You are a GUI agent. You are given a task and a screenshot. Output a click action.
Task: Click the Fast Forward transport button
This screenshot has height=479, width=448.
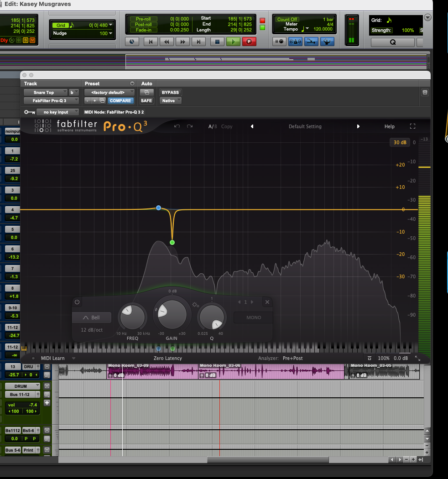pos(182,42)
